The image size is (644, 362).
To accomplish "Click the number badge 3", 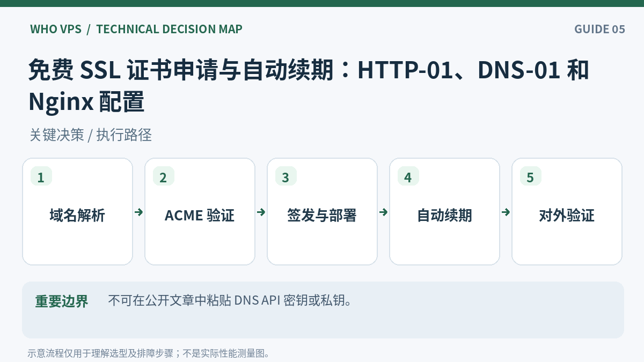I will [286, 176].
